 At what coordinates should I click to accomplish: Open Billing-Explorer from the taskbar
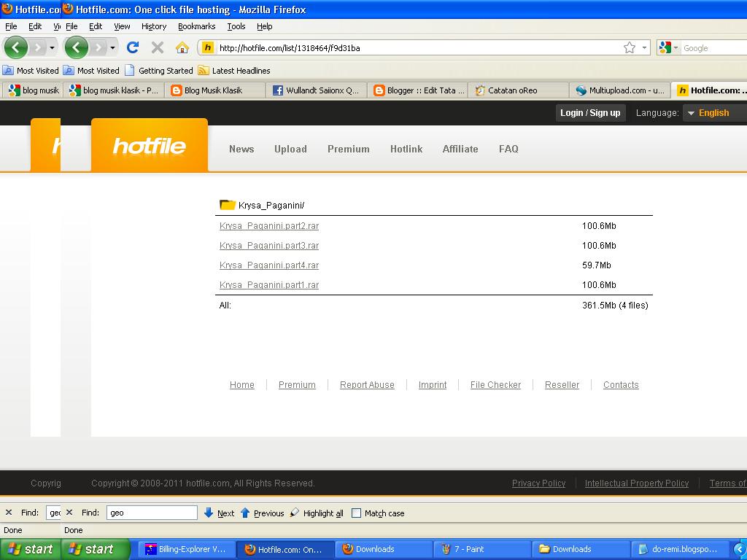[187, 549]
